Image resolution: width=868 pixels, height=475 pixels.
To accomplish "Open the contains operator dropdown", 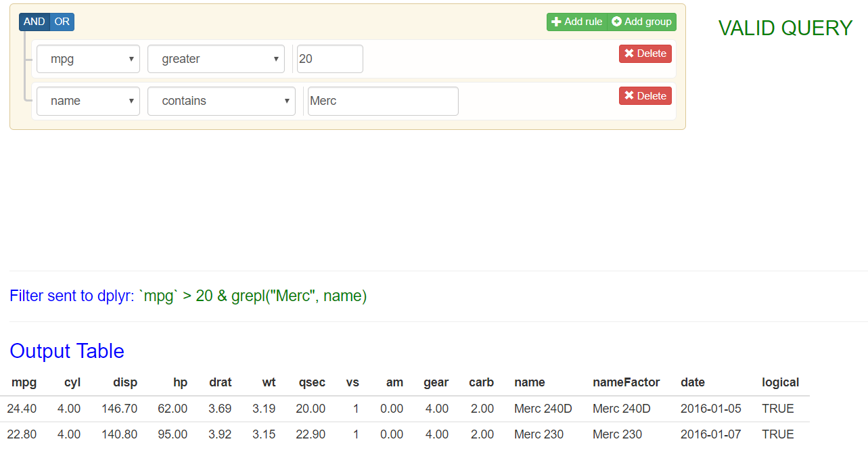I will pyautogui.click(x=221, y=101).
